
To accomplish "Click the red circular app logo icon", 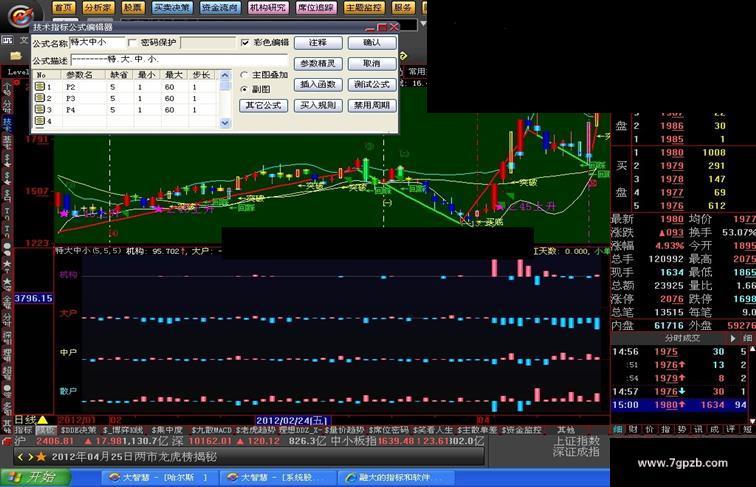I will click(x=20, y=16).
